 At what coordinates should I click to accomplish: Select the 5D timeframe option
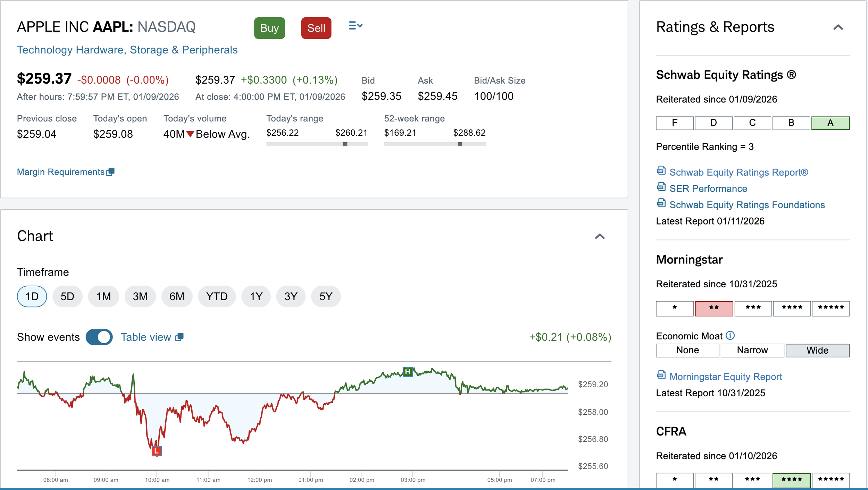coord(67,296)
